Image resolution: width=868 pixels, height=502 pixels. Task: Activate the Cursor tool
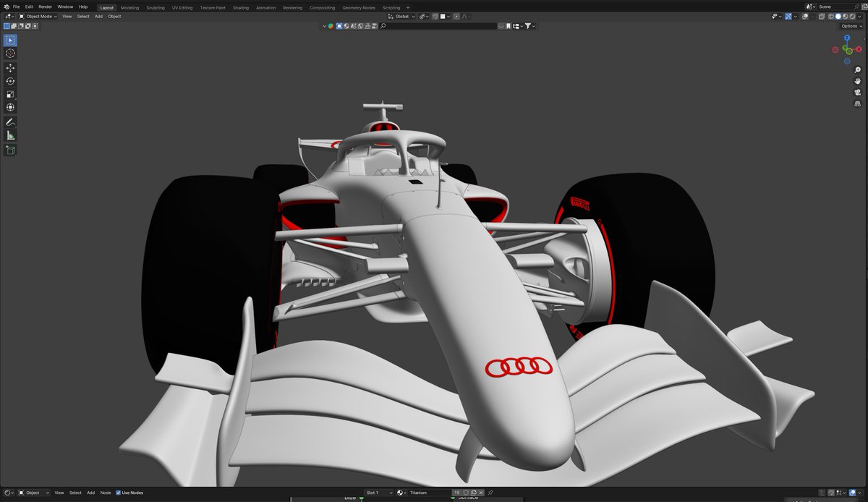[10, 54]
